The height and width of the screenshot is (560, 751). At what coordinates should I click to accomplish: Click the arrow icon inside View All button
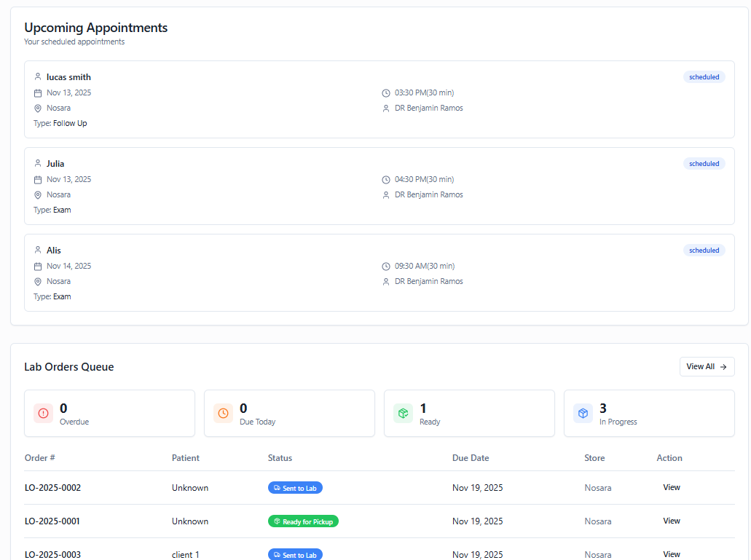pos(724,366)
